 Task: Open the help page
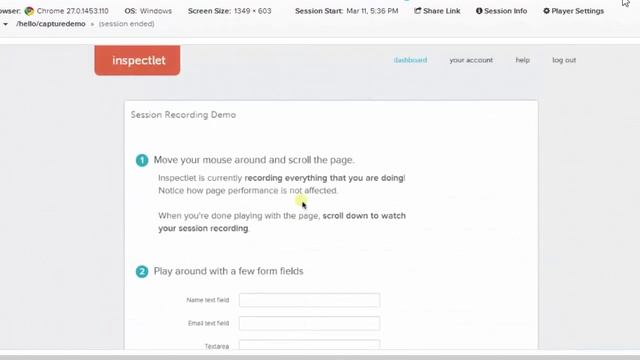522,60
